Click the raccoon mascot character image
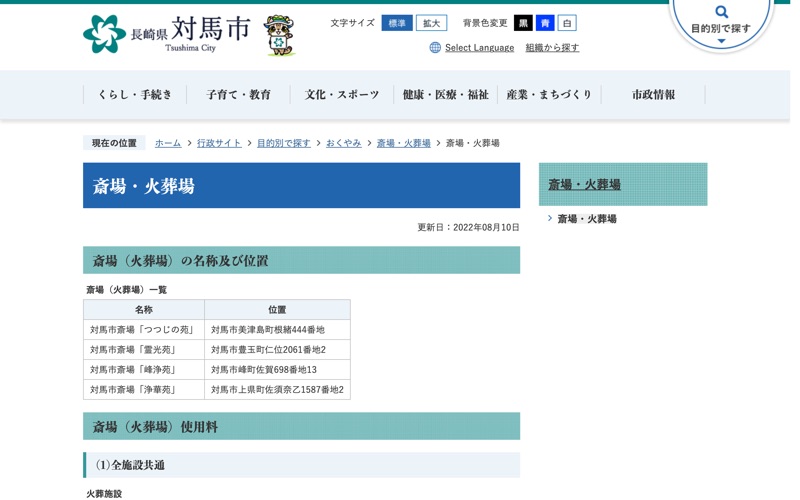 (279, 35)
